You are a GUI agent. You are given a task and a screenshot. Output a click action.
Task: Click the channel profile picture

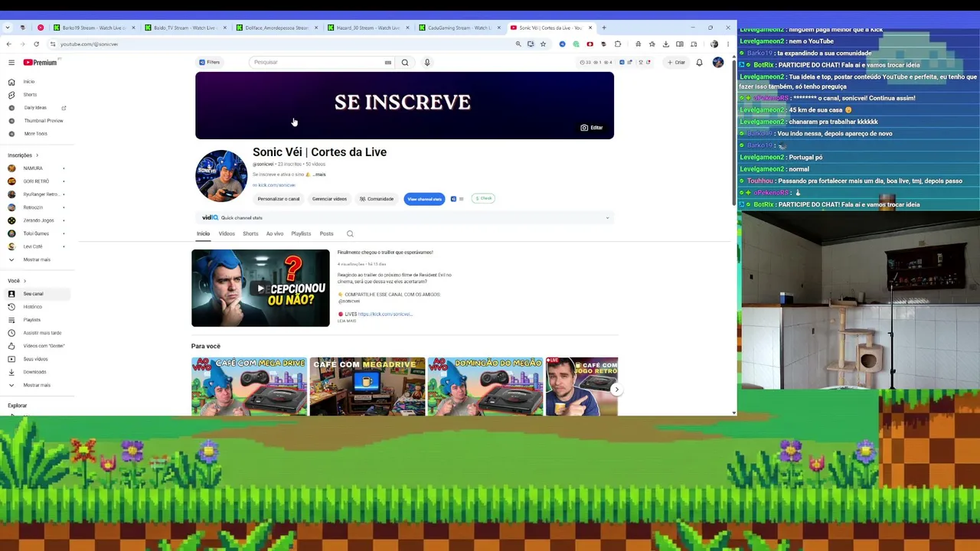click(x=221, y=176)
